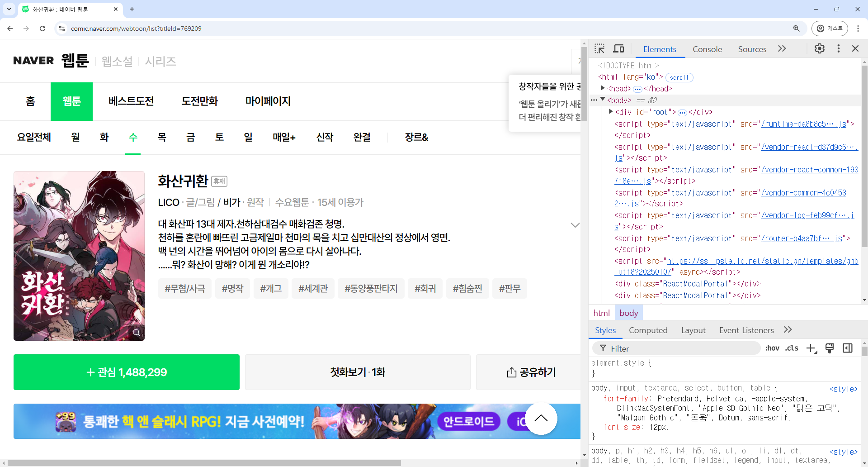The width and height of the screenshot is (868, 467).
Task: Open the 마이페이지 menu
Action: (268, 101)
